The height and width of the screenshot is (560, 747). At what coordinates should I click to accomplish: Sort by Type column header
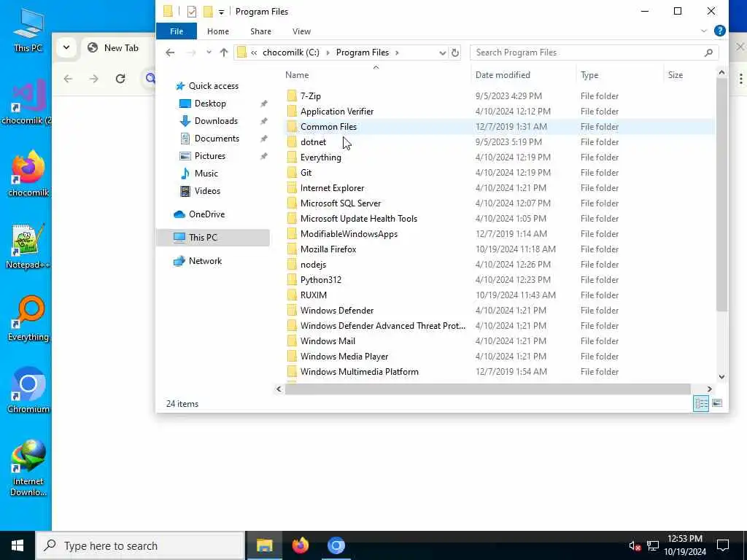[x=589, y=75]
